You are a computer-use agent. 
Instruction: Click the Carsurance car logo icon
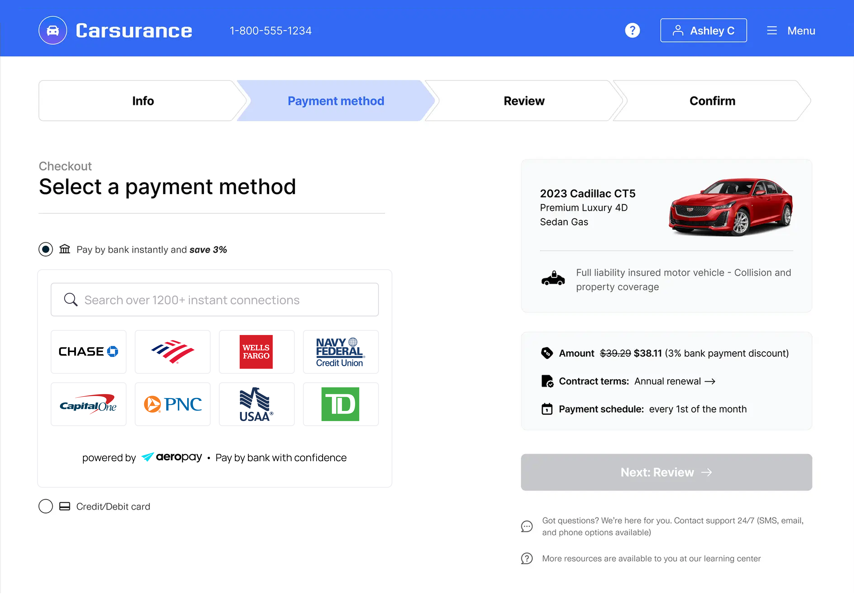(x=53, y=31)
